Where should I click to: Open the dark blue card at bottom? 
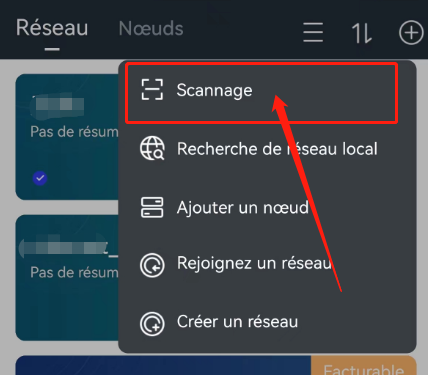[x=163, y=366]
